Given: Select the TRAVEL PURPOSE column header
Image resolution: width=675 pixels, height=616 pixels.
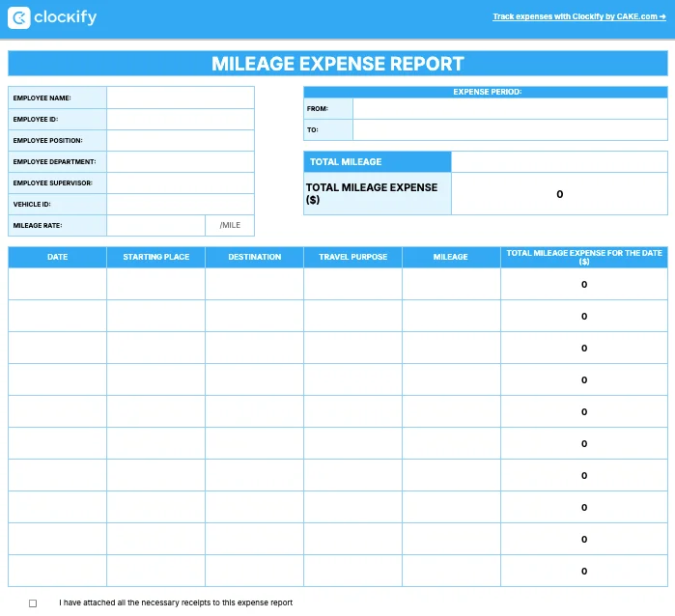Looking at the screenshot, I should [x=353, y=257].
